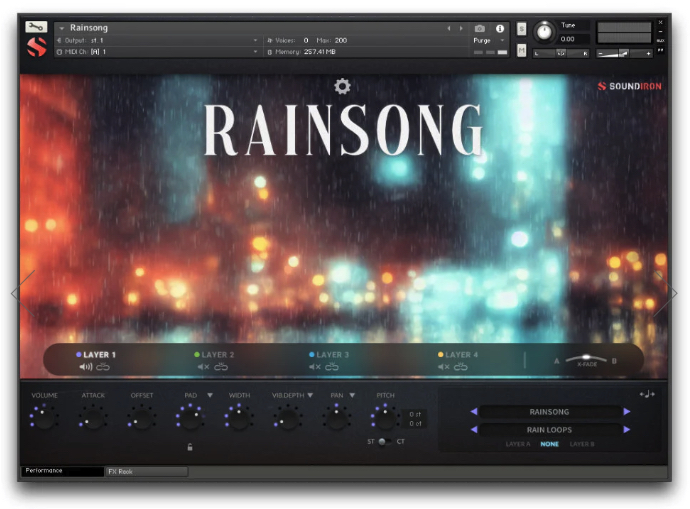
Task: Select previous RAINSONG category with left arrow
Action: coord(474,412)
